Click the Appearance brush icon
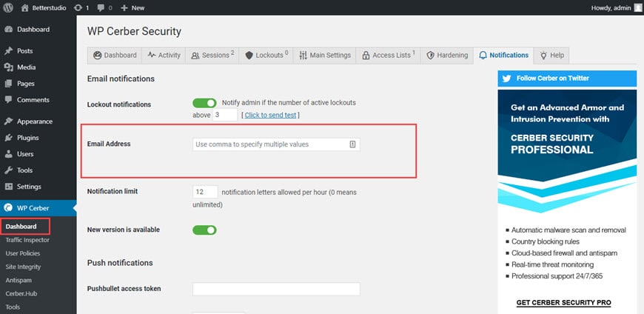Image resolution: width=644 pixels, height=314 pixels. pyautogui.click(x=8, y=121)
